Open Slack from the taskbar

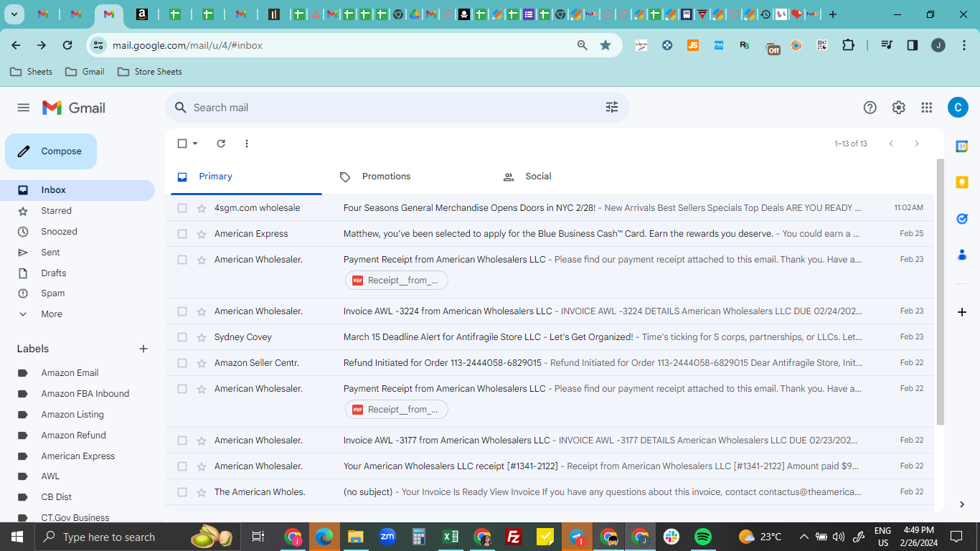click(672, 537)
